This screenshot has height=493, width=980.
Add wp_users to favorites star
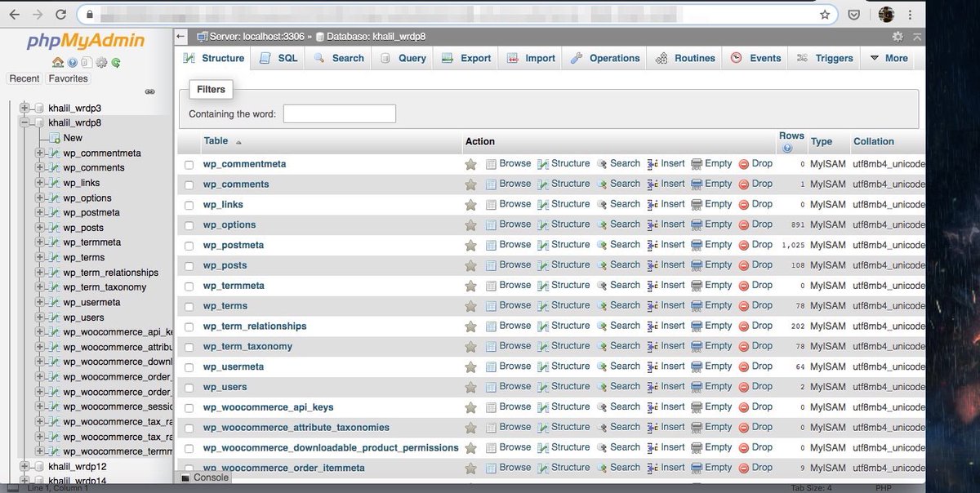[470, 387]
